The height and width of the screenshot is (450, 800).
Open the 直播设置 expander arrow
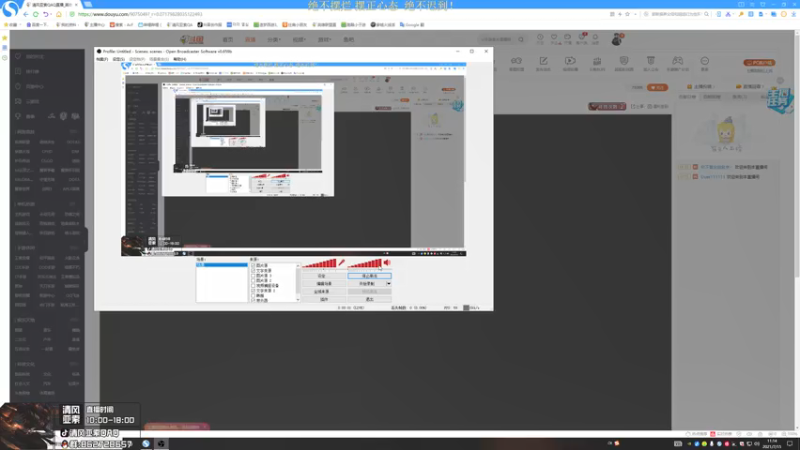click(761, 87)
